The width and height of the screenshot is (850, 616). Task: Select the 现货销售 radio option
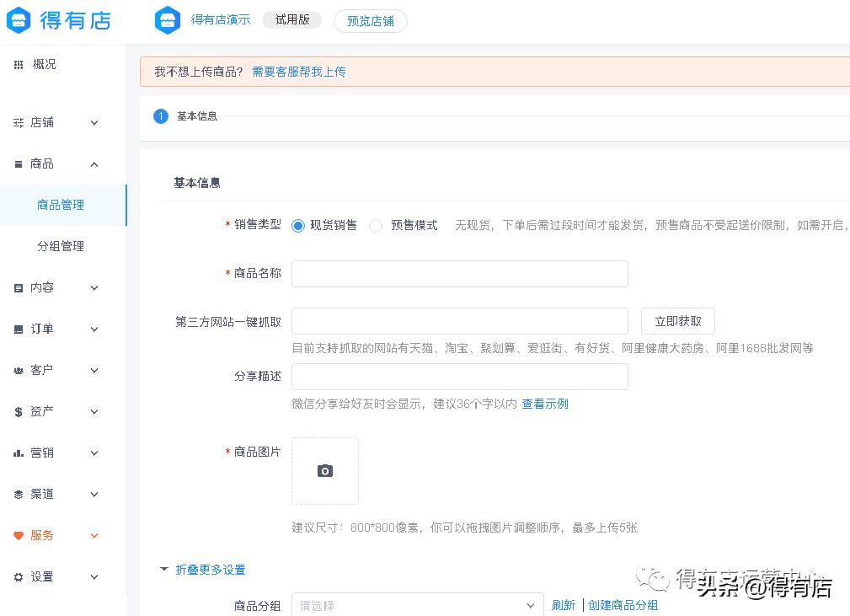click(299, 225)
